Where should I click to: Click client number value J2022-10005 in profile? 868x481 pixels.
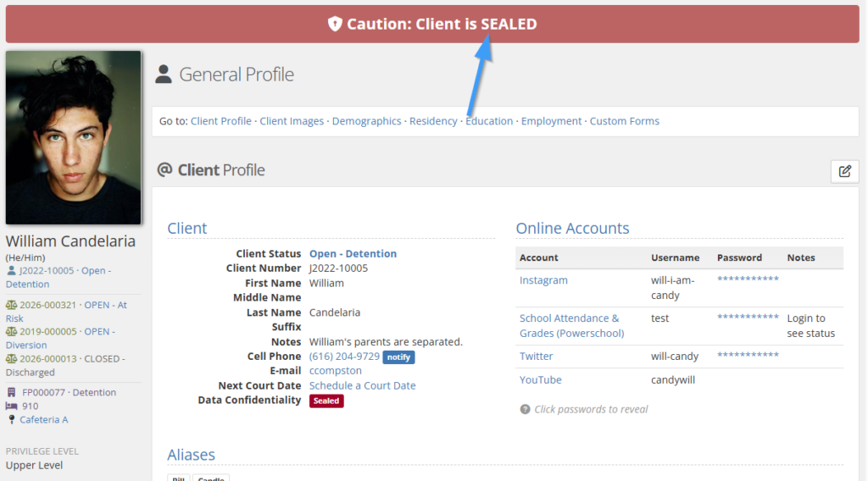pos(338,268)
